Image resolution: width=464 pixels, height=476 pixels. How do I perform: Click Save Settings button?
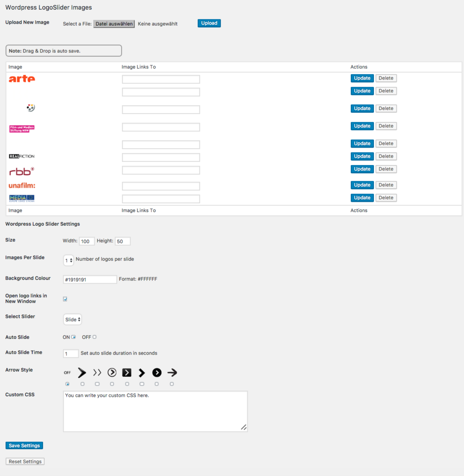pos(24,446)
